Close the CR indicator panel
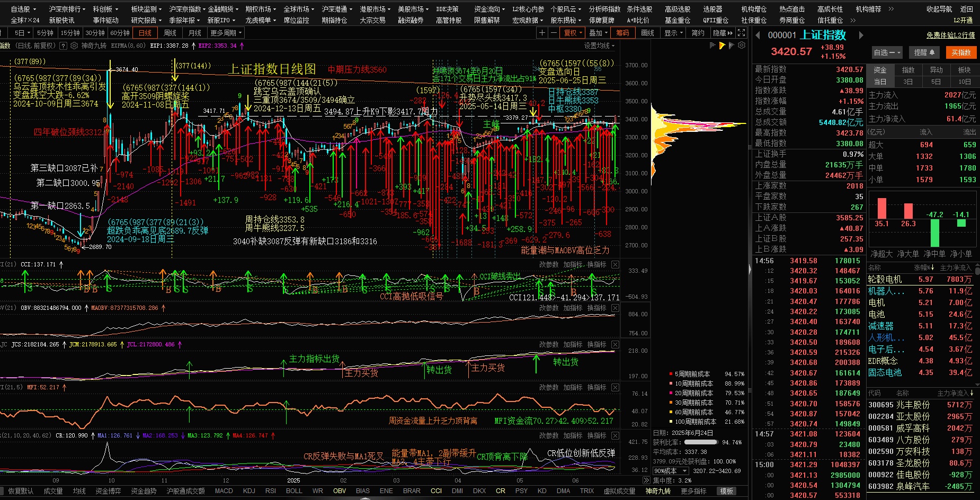980x500 pixels. (615, 435)
